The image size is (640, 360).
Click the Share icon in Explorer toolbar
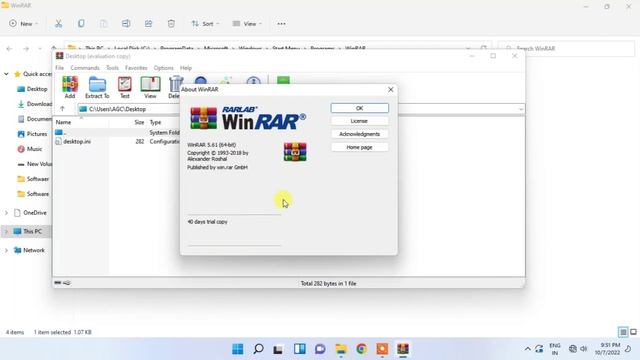[x=149, y=24]
